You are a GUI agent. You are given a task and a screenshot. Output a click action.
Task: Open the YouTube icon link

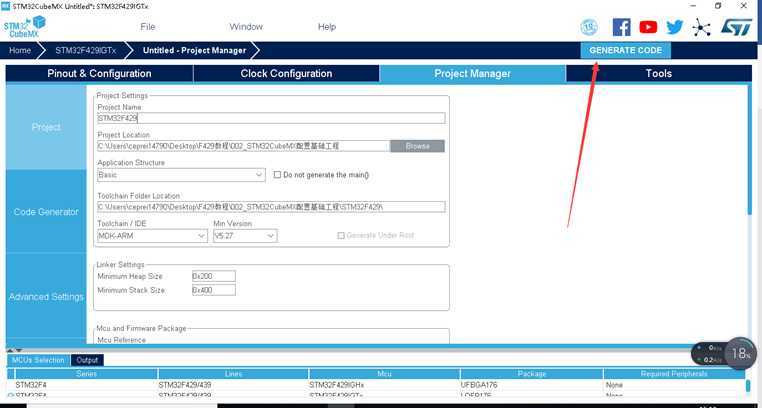pyautogui.click(x=648, y=27)
